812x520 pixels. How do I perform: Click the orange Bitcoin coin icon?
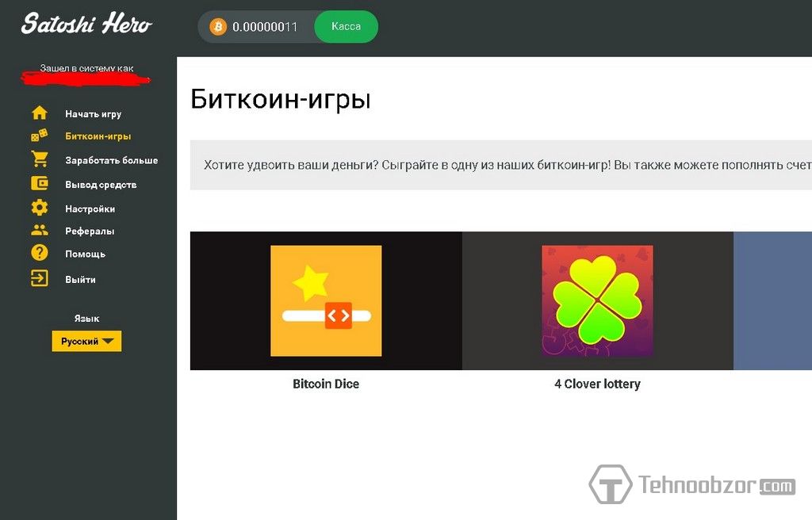[x=218, y=27]
